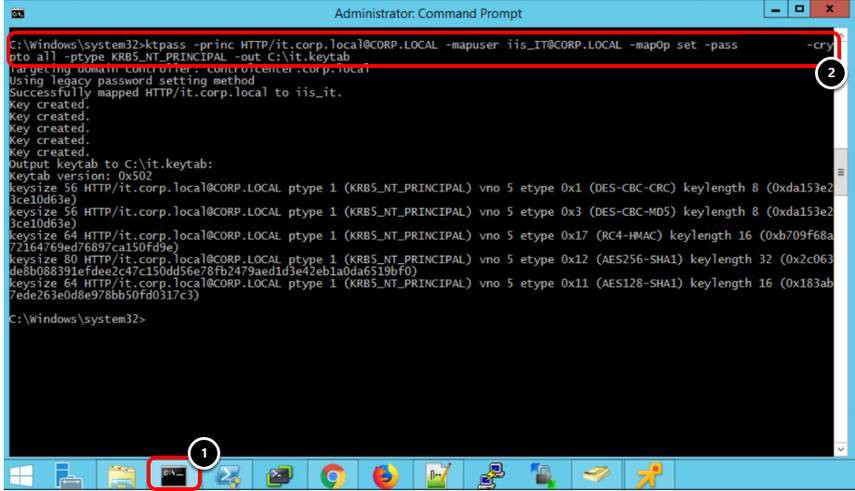Open the PuTTY network computers taskbar icon
Screen dimensions: 855x491
tap(491, 476)
